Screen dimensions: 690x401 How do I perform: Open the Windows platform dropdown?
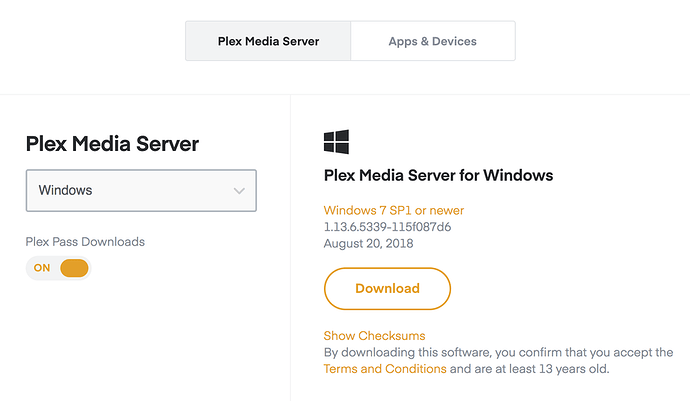(x=141, y=190)
